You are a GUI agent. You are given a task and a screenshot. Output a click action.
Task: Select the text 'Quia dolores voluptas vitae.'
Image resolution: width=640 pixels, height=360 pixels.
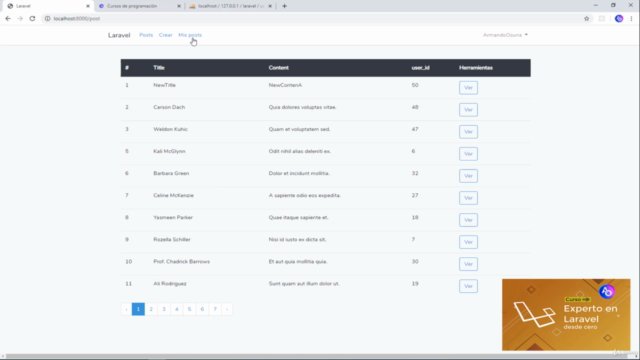pyautogui.click(x=302, y=107)
